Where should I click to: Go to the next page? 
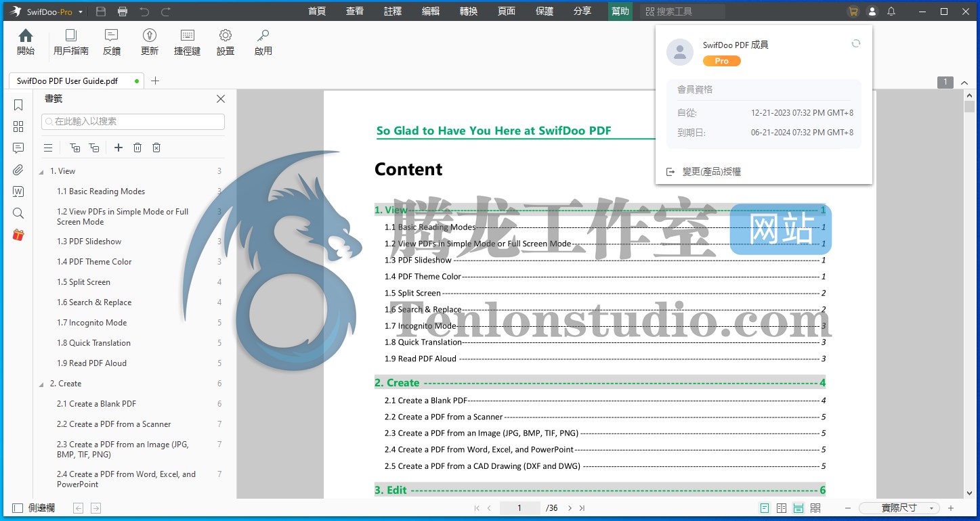coord(570,507)
